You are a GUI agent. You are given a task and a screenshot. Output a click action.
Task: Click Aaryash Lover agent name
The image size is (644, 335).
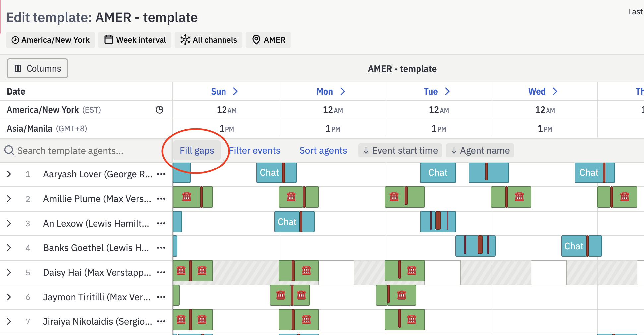point(98,174)
